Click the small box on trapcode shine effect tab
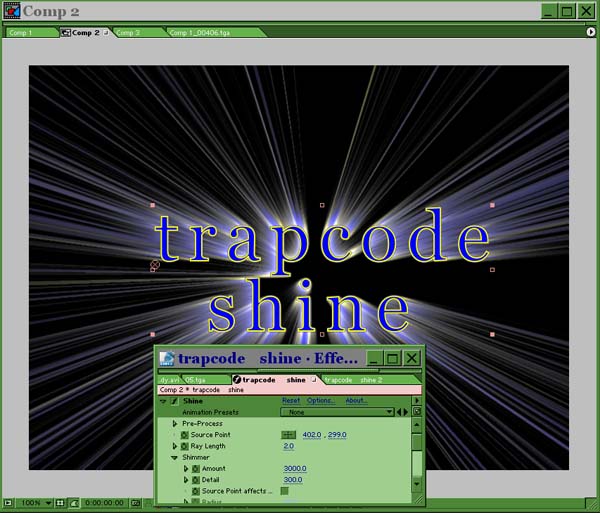The width and height of the screenshot is (600, 513). [x=314, y=379]
